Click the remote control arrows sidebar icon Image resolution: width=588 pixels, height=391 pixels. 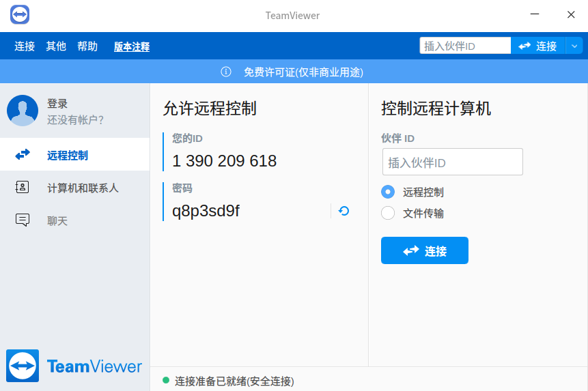(23, 154)
